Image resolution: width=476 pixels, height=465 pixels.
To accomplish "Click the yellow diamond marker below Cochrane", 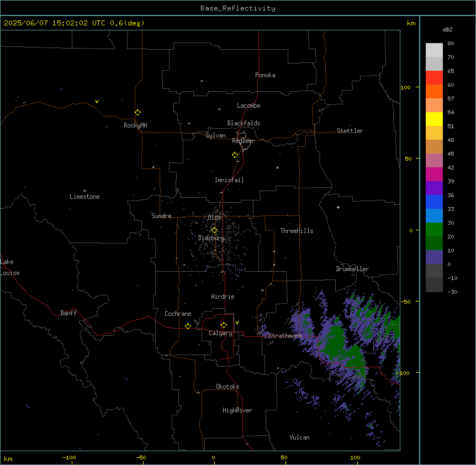I will pyautogui.click(x=188, y=326).
